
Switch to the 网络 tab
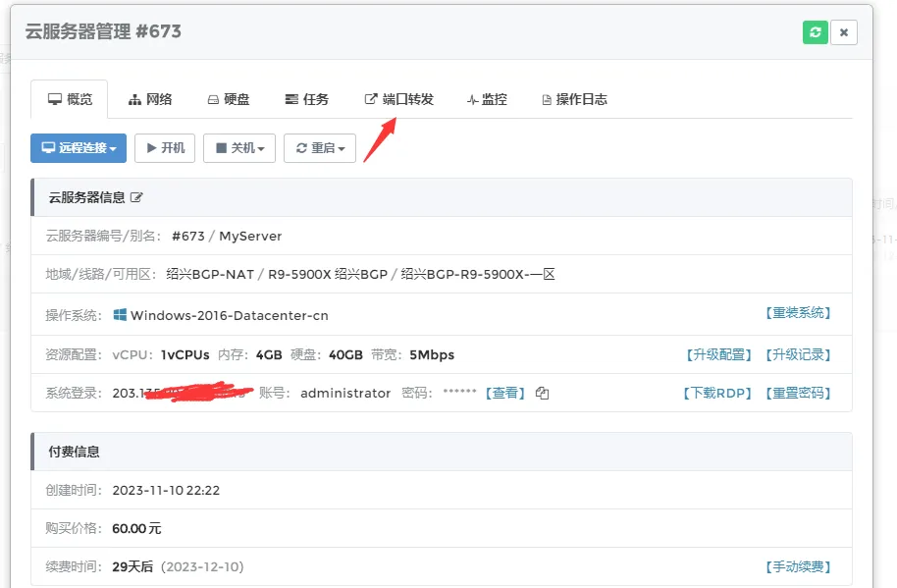point(150,99)
